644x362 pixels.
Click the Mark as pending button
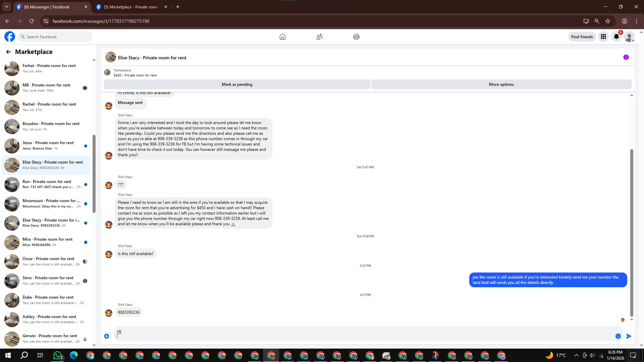(237, 84)
